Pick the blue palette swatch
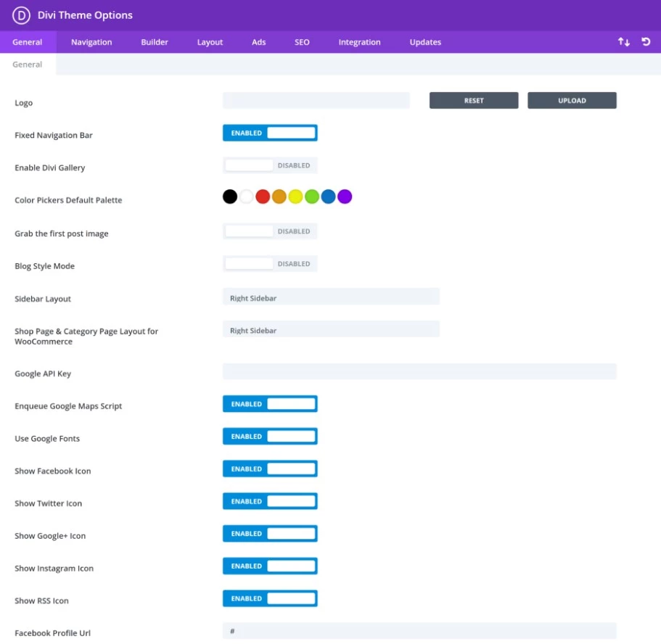This screenshot has width=661, height=644. pyautogui.click(x=328, y=197)
